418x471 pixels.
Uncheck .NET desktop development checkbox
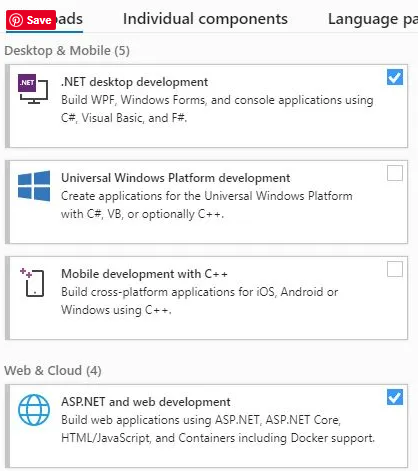pyautogui.click(x=395, y=77)
